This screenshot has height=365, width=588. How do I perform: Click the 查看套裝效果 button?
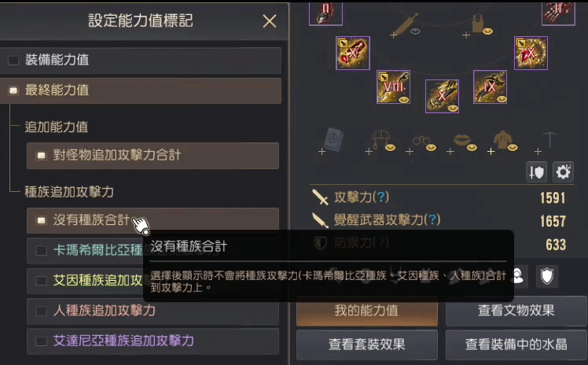[x=367, y=345]
